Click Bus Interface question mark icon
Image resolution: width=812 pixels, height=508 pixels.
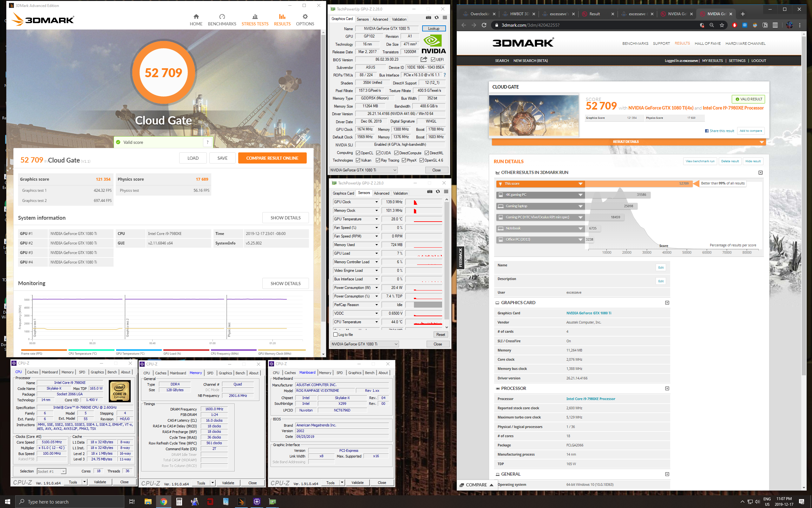pyautogui.click(x=445, y=75)
